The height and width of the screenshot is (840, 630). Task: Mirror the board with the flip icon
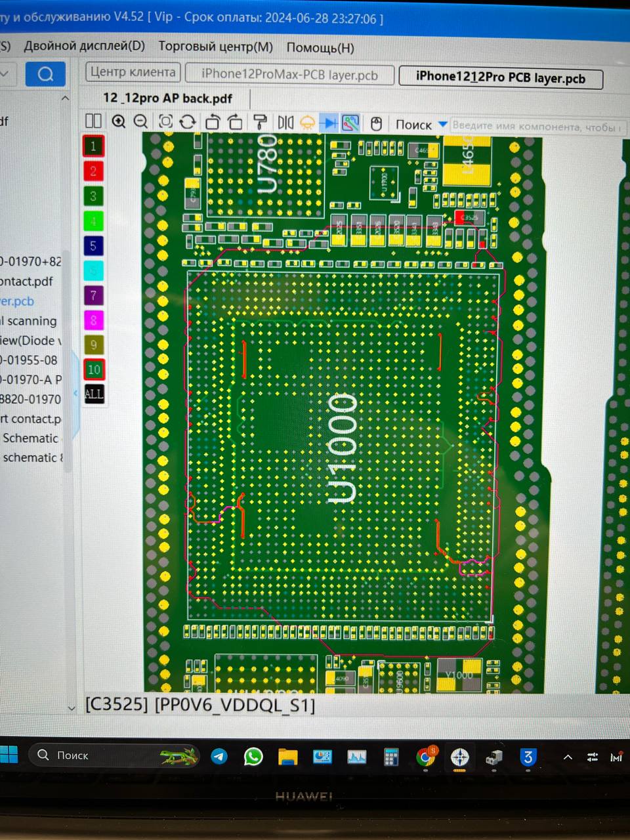coord(285,123)
